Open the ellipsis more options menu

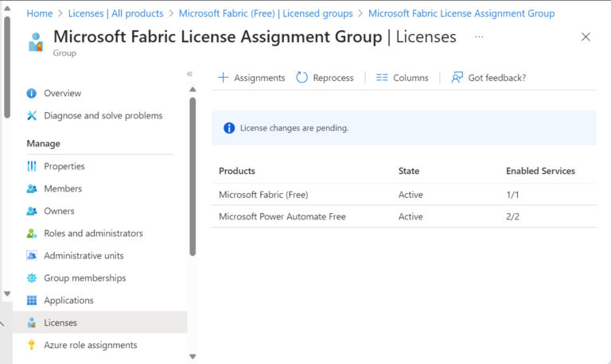pos(478,37)
